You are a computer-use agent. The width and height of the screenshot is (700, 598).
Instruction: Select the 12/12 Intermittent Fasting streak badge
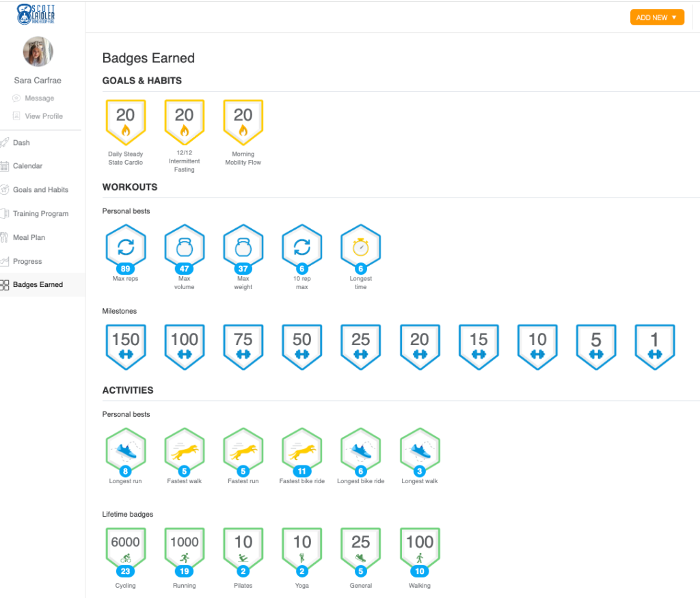185,122
